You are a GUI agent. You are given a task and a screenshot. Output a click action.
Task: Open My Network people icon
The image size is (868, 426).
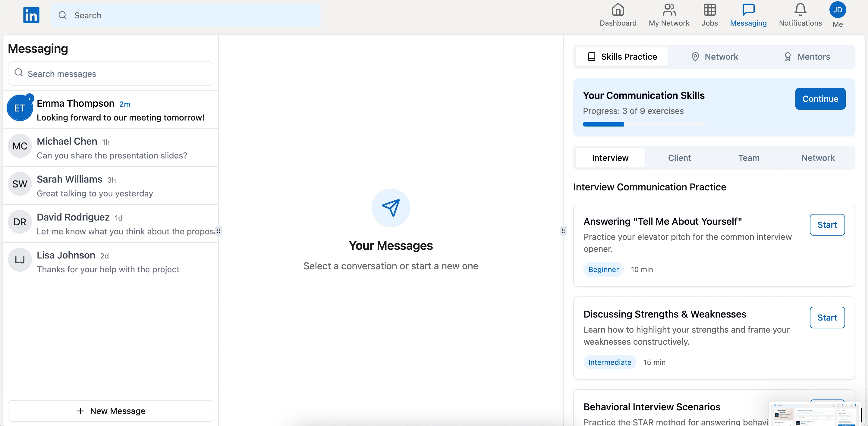(x=669, y=9)
